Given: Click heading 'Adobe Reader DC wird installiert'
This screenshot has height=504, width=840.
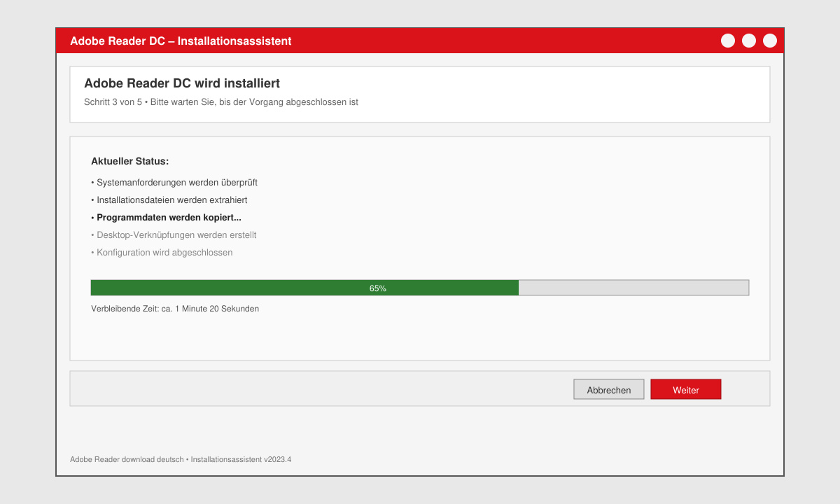Looking at the screenshot, I should coord(182,83).
